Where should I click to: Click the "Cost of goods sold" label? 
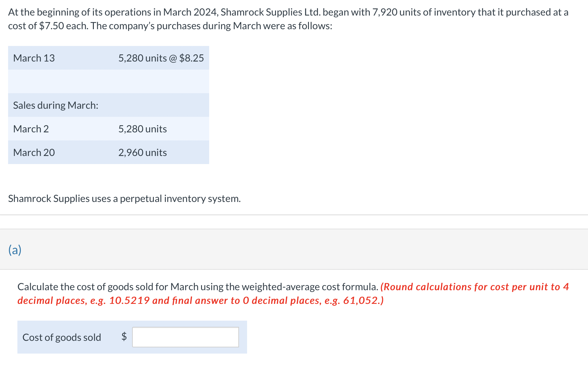click(62, 337)
